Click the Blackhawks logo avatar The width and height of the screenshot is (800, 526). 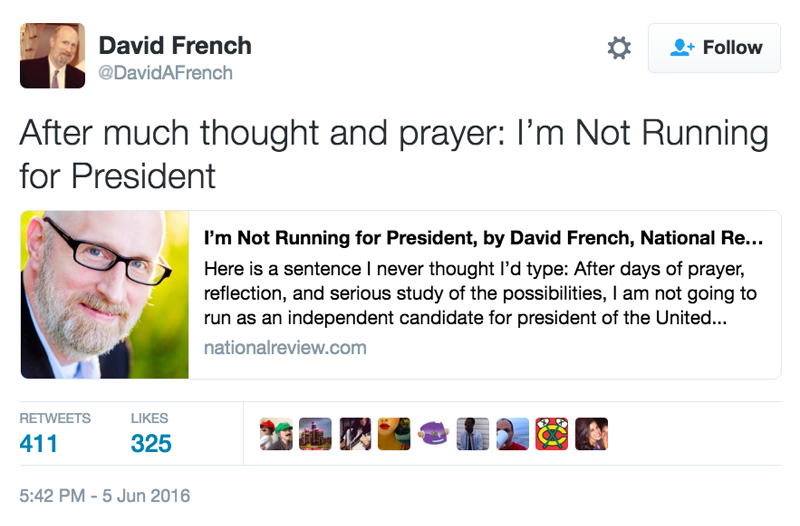551,433
